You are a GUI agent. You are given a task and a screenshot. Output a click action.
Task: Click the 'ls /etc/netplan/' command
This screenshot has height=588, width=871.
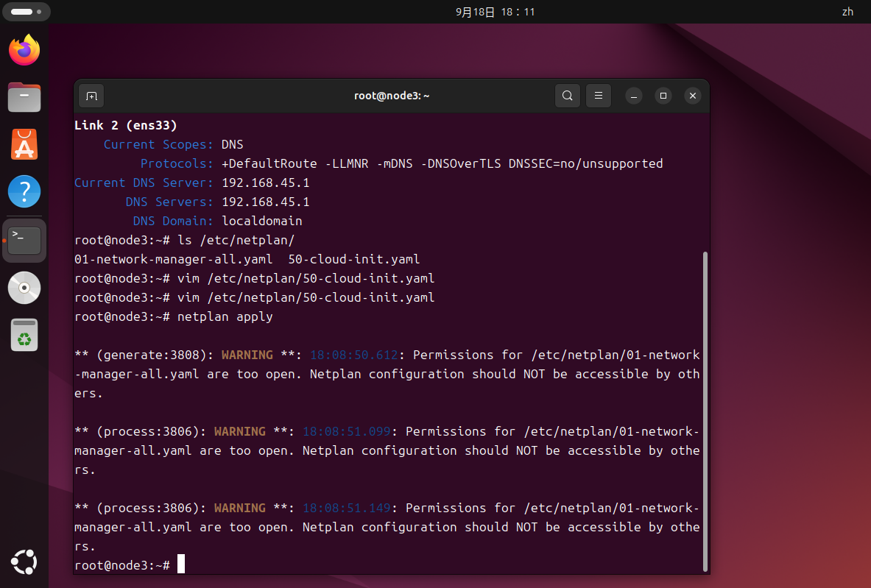[x=236, y=241]
